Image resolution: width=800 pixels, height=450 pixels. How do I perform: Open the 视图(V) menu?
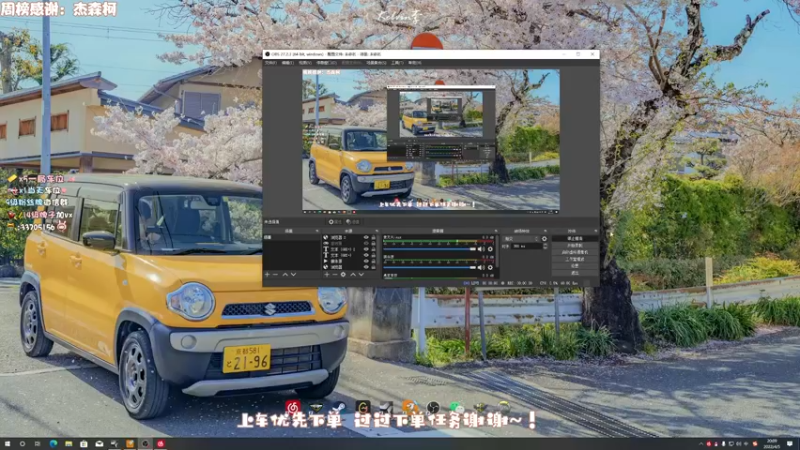(x=305, y=63)
